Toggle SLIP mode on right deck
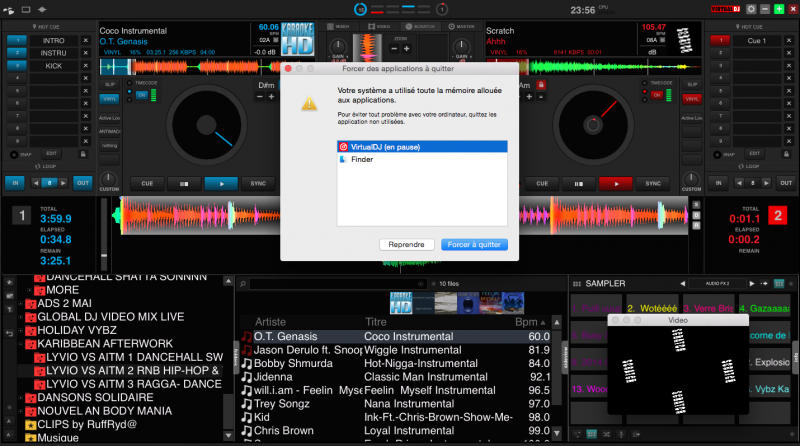The image size is (800, 446). coord(691,84)
